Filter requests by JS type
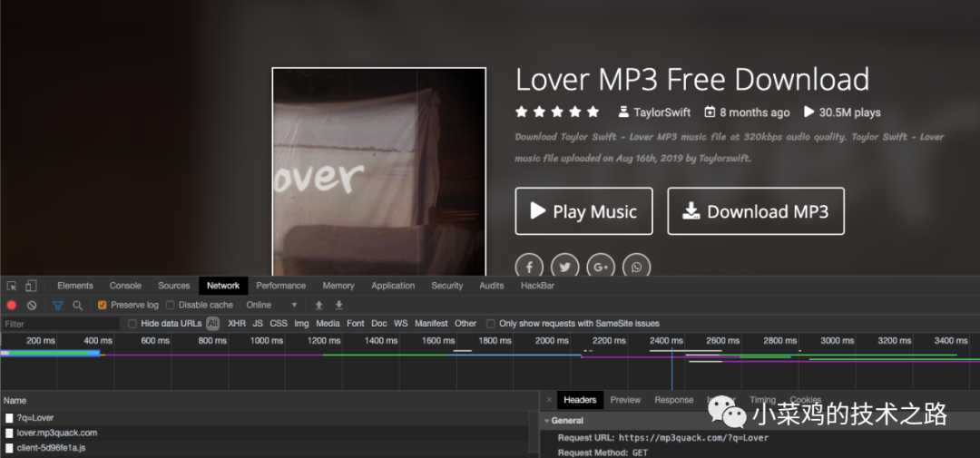Viewport: 980px width, 458px height. [x=258, y=324]
